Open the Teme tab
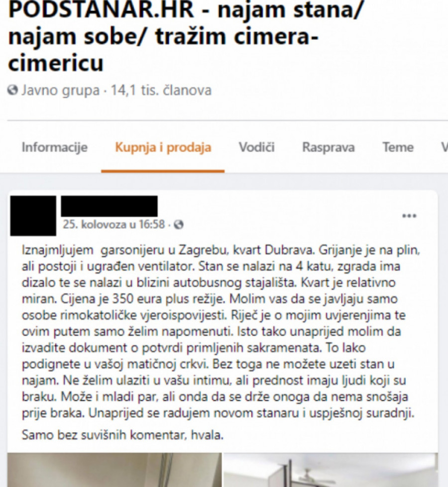Image resolution: width=448 pixels, height=487 pixels. pyautogui.click(x=398, y=147)
